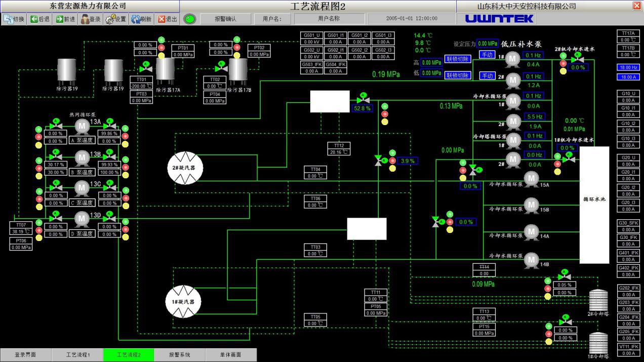Click the 14A 冷却水循环泵 motor icon
644x362 pixels.
tap(531, 231)
